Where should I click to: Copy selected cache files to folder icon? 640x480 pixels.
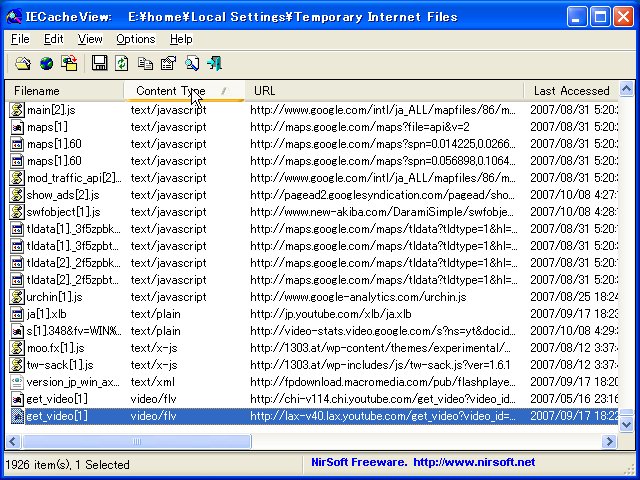[x=69, y=64]
